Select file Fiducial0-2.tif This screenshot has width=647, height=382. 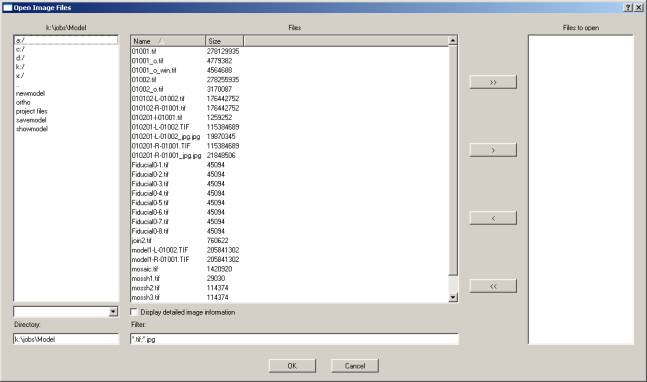[x=150, y=174]
